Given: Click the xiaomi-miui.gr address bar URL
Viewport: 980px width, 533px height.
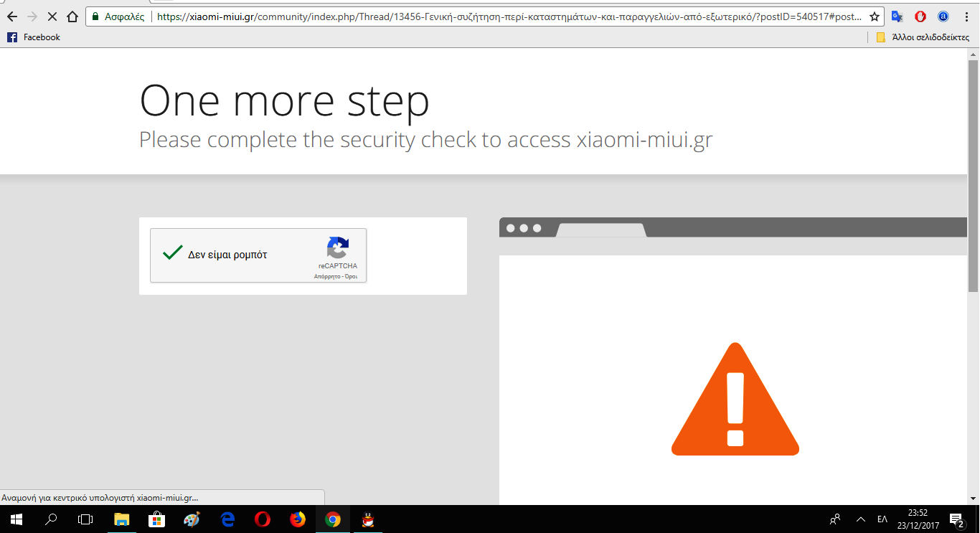Looking at the screenshot, I should coord(509,16).
